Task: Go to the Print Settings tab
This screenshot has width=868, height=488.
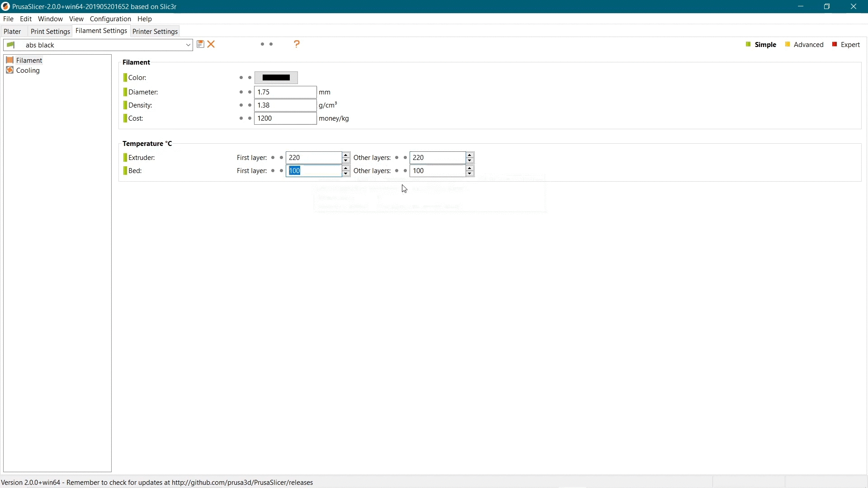Action: pyautogui.click(x=50, y=32)
